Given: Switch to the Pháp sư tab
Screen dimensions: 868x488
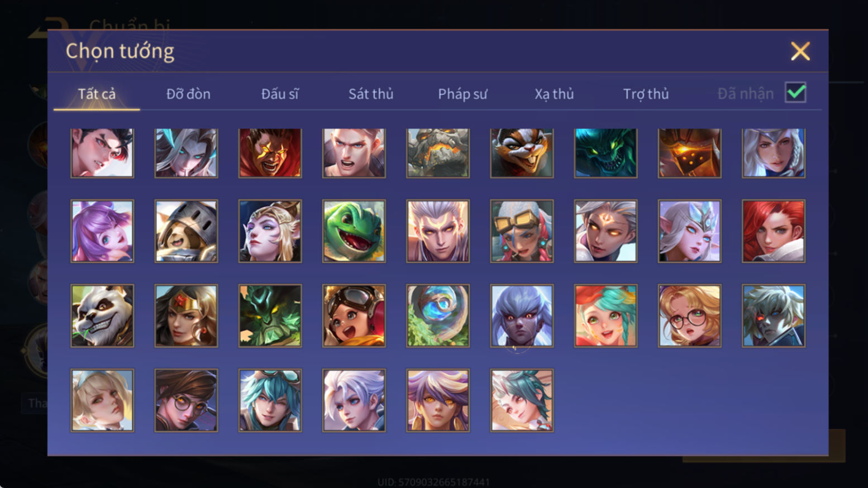Looking at the screenshot, I should point(462,94).
